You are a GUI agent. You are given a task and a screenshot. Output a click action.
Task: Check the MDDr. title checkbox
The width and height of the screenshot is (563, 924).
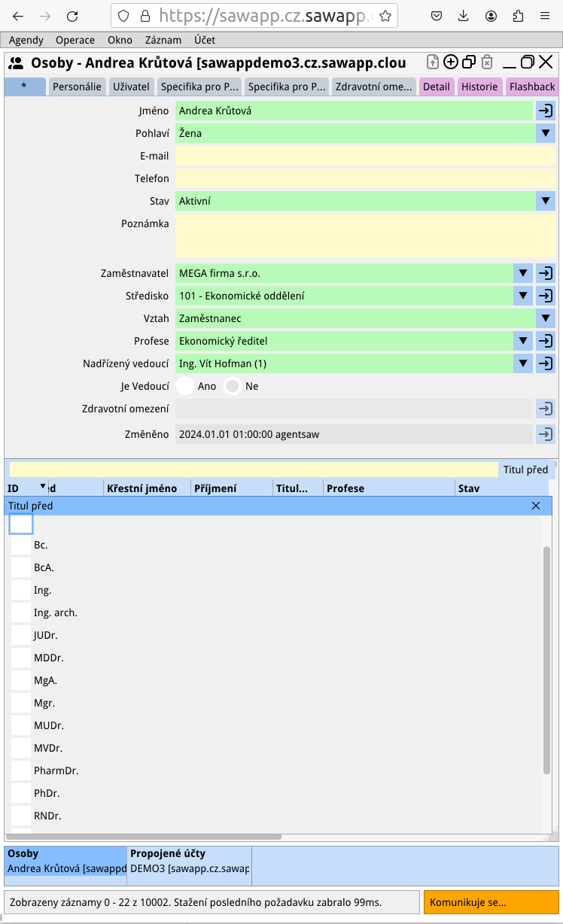click(21, 658)
